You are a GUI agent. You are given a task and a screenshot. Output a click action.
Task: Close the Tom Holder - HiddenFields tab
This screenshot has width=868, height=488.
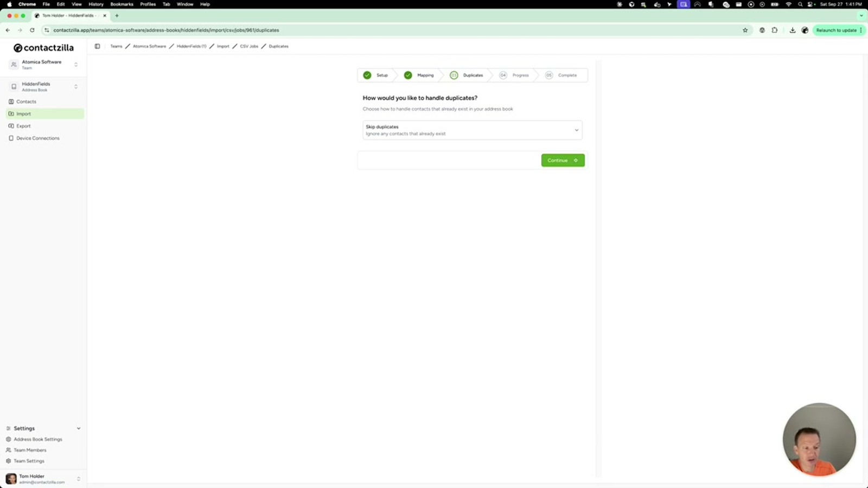(105, 16)
